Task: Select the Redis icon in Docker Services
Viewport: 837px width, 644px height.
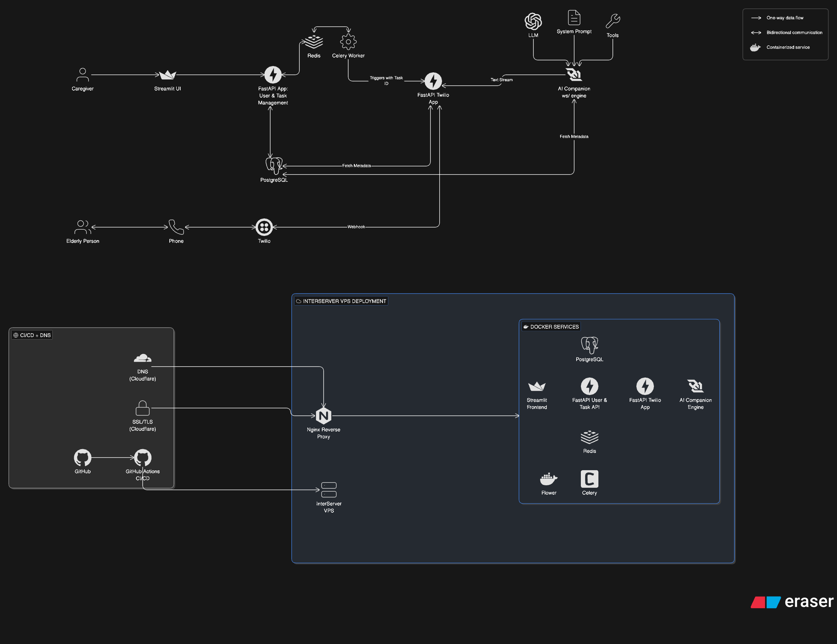Action: coord(589,437)
